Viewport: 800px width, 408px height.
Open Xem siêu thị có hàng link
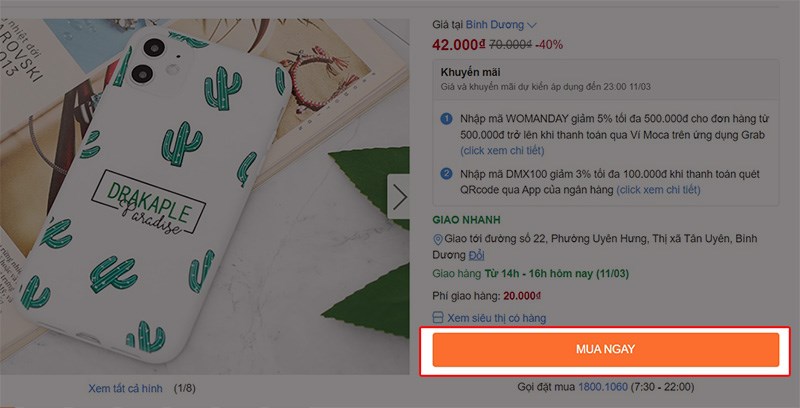tap(497, 318)
